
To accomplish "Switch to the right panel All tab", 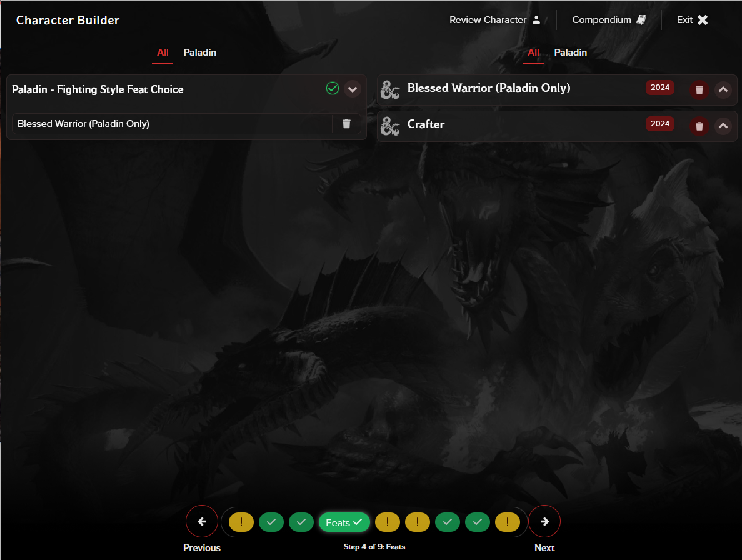I will pos(533,52).
